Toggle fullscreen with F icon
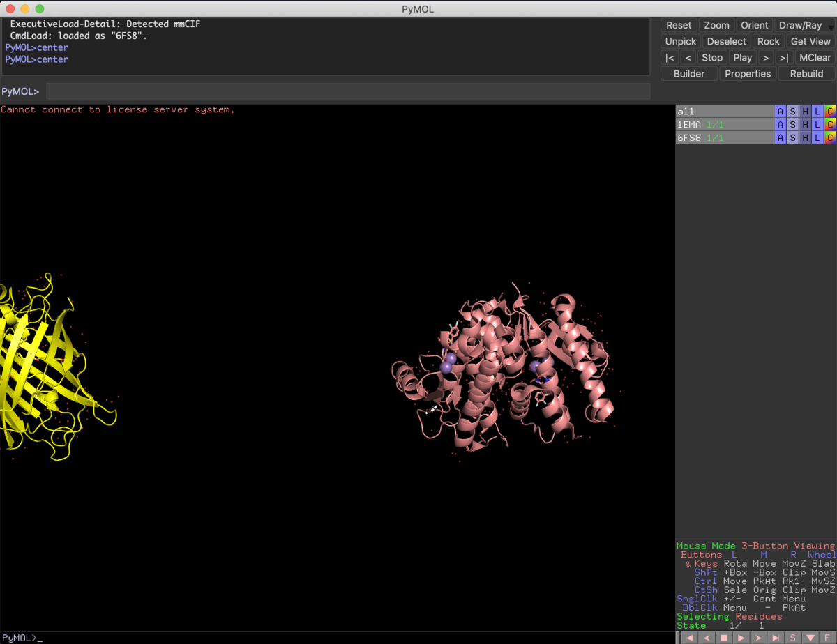This screenshot has width=837, height=644. 828,638
